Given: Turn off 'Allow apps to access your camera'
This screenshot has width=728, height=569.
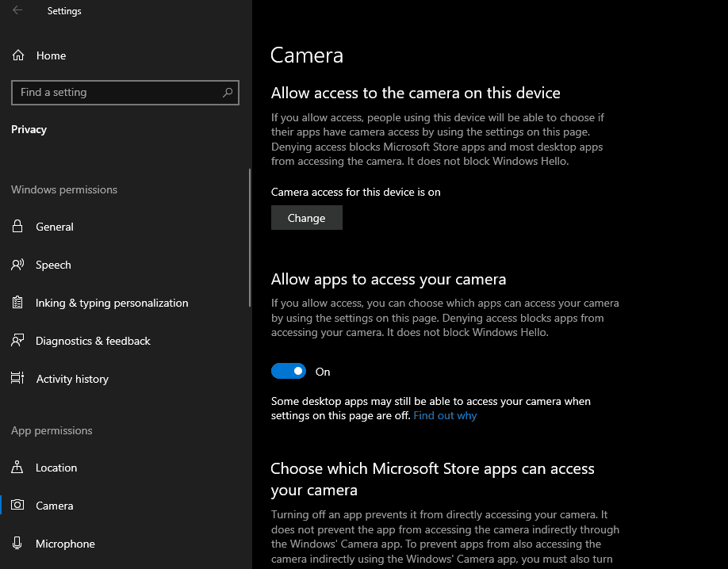Looking at the screenshot, I should pyautogui.click(x=289, y=371).
